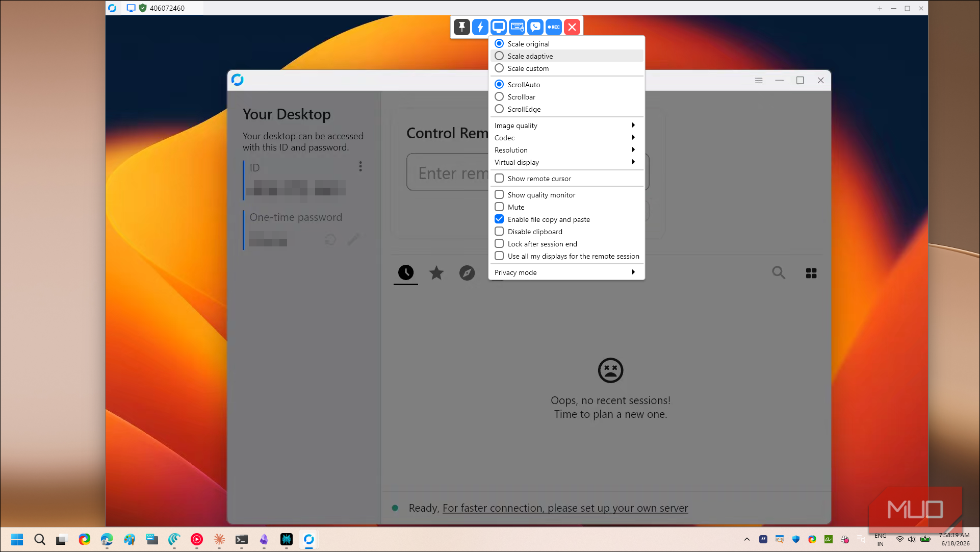Choose ScrollEdge mode
Viewport: 980px width, 552px height.
click(566, 109)
